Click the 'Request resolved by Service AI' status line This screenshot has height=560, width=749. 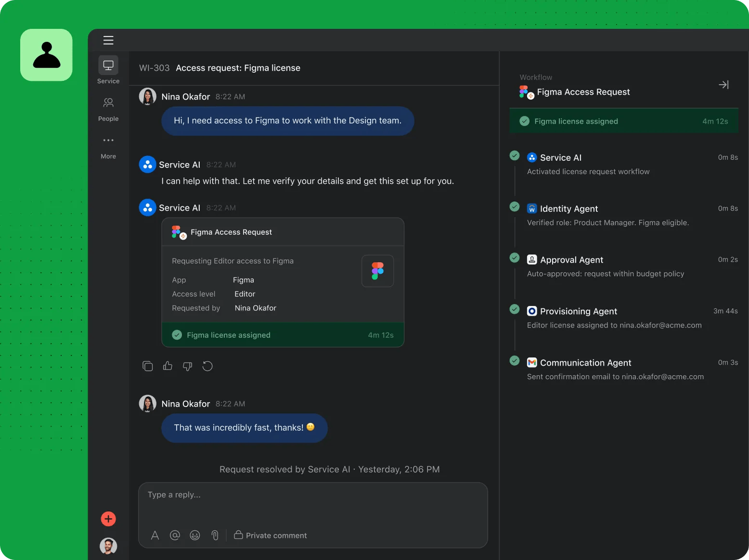(330, 470)
